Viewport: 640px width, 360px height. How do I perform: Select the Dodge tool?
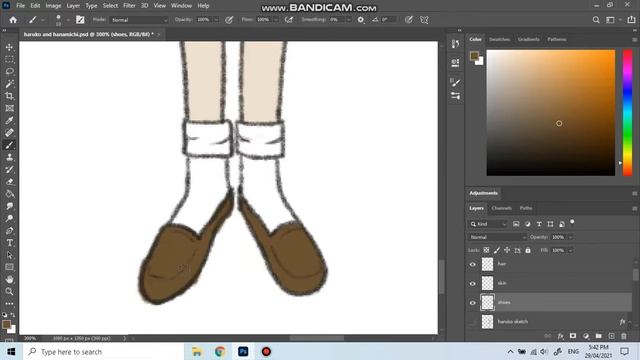point(9,218)
